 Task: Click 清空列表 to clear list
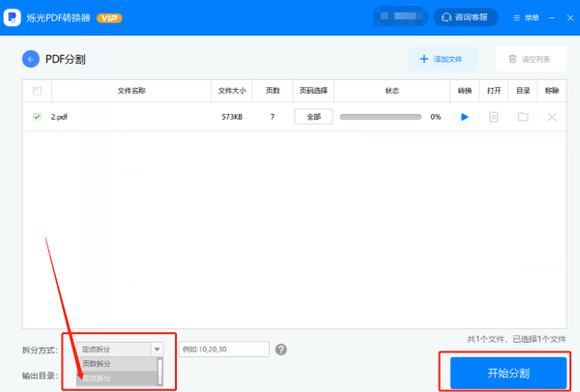531,59
